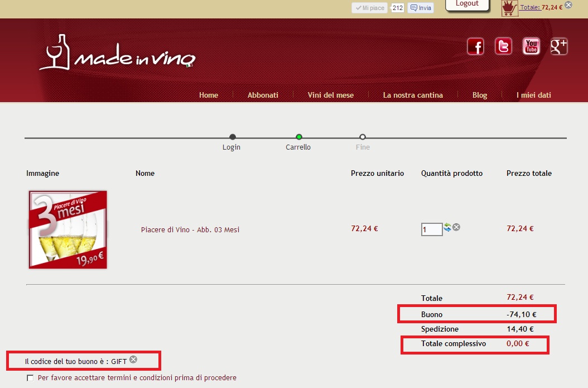Click the Invia share button
Viewport: 588px width, 388px height.
coord(421,8)
